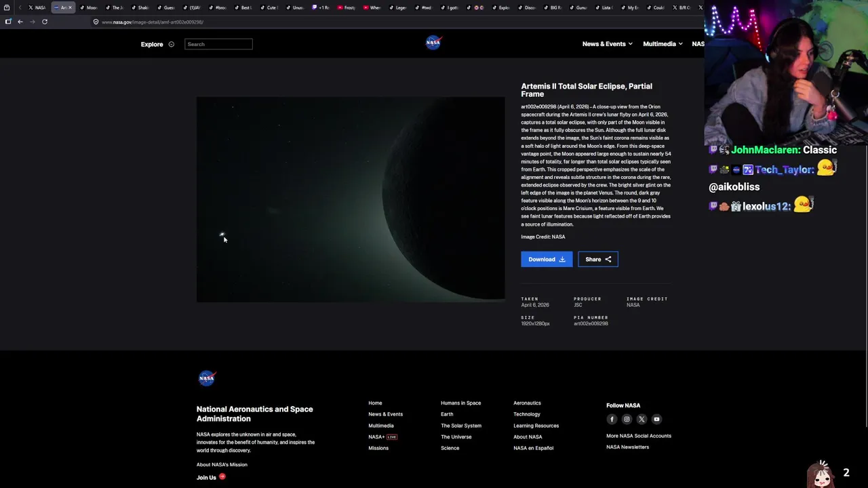
Task: Open the tab list icon at top-left
Action: (7, 7)
